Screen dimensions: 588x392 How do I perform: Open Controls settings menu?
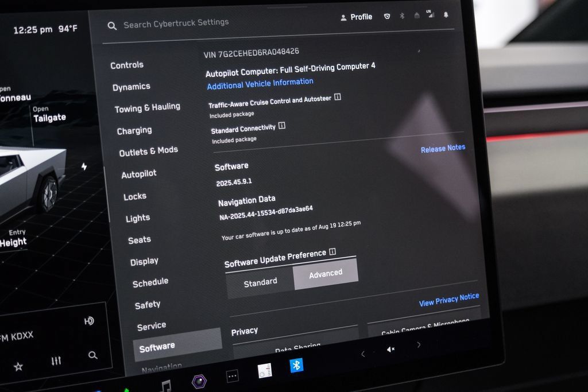[127, 65]
